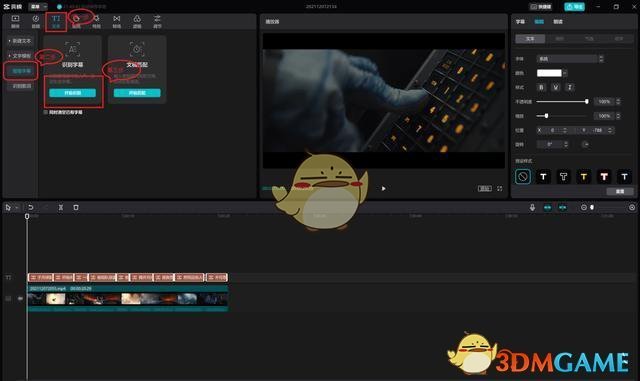Open the Audio tab with the clock icon
This screenshot has width=640, height=381.
point(36,21)
